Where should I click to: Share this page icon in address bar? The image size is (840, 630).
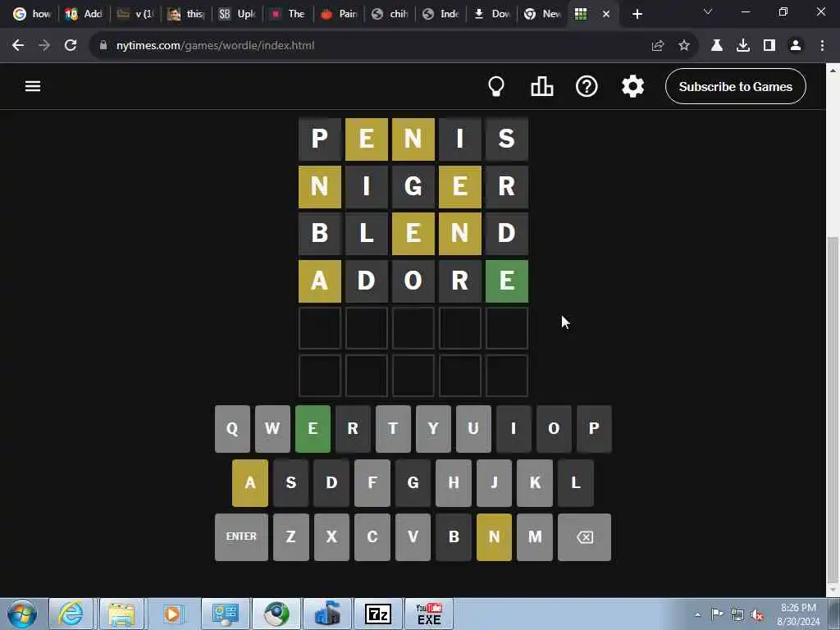point(657,46)
